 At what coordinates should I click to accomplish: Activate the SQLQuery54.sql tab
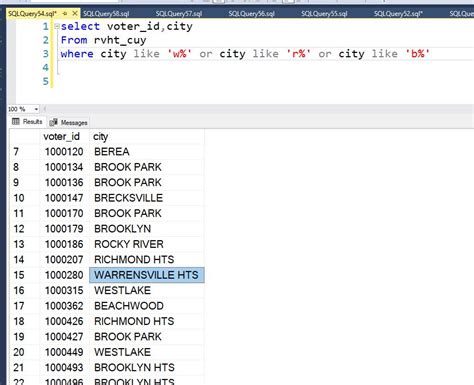pos(32,14)
